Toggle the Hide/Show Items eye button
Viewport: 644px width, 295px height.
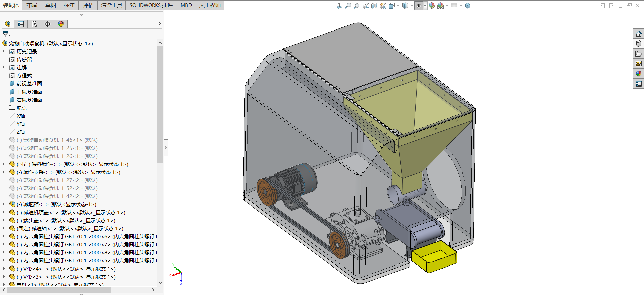(x=419, y=6)
